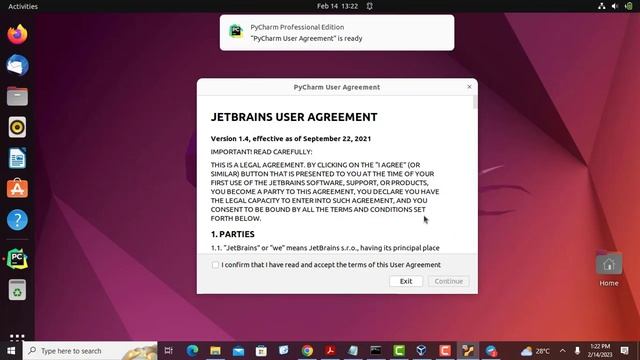Click the Exit button in the agreement dialog
Screen dimensions: 640x360
[x=406, y=281]
